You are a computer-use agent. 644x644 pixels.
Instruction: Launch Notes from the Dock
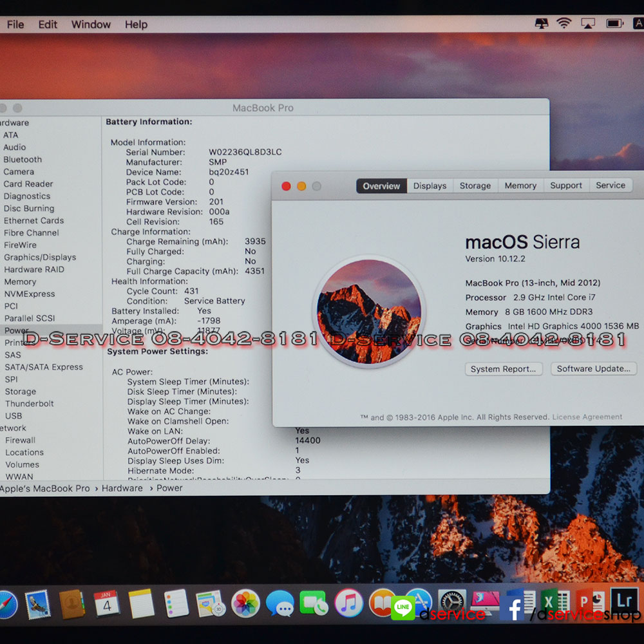141,604
